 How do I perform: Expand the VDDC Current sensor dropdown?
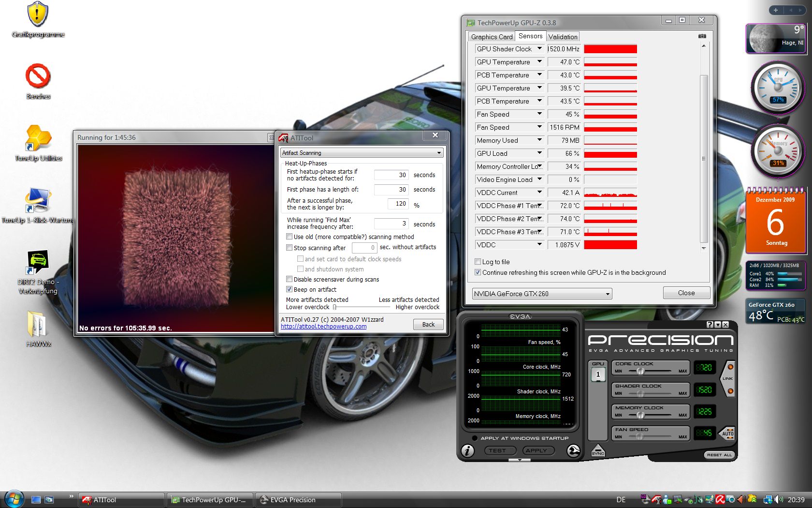(539, 193)
